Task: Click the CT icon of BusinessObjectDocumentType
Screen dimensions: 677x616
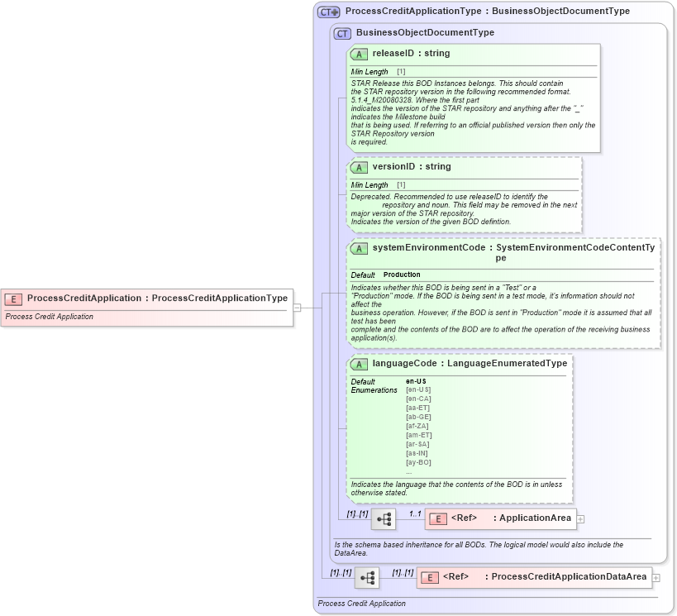Action: tap(342, 32)
